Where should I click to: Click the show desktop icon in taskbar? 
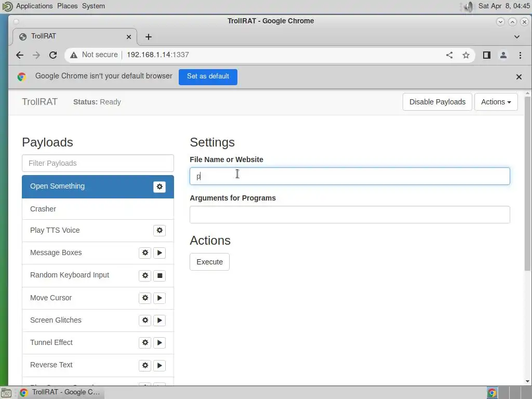pyautogui.click(x=6, y=393)
